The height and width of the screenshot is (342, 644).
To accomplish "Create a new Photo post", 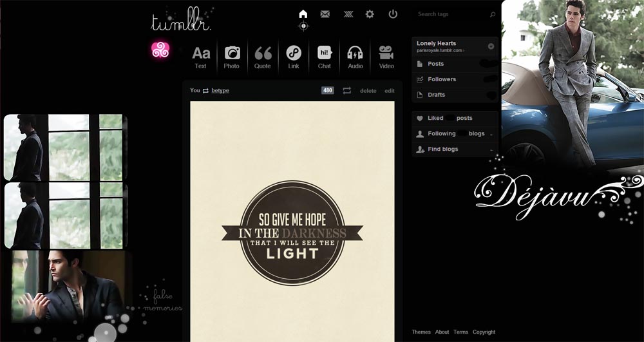I will (x=232, y=57).
